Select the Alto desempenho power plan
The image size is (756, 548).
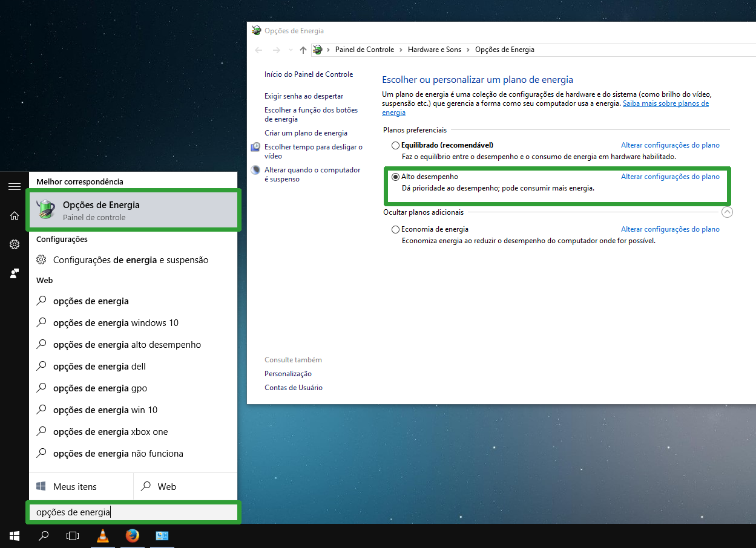click(395, 177)
